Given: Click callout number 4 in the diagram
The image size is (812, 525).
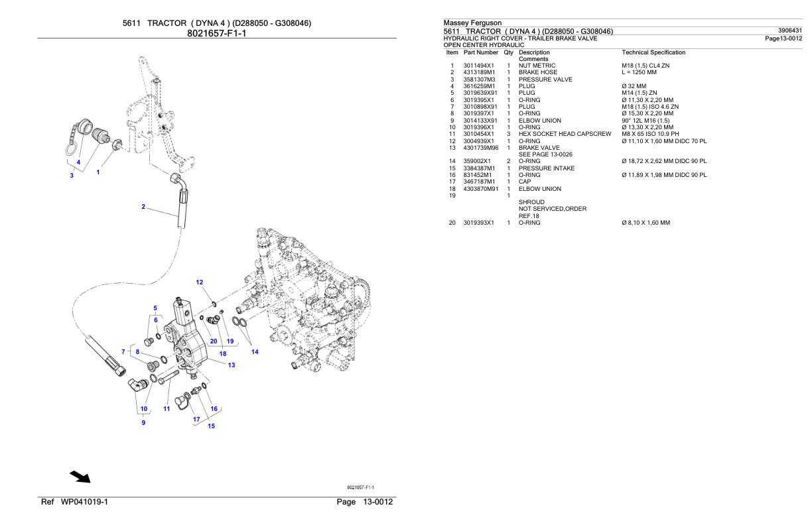Looking at the screenshot, I should coord(78,162).
